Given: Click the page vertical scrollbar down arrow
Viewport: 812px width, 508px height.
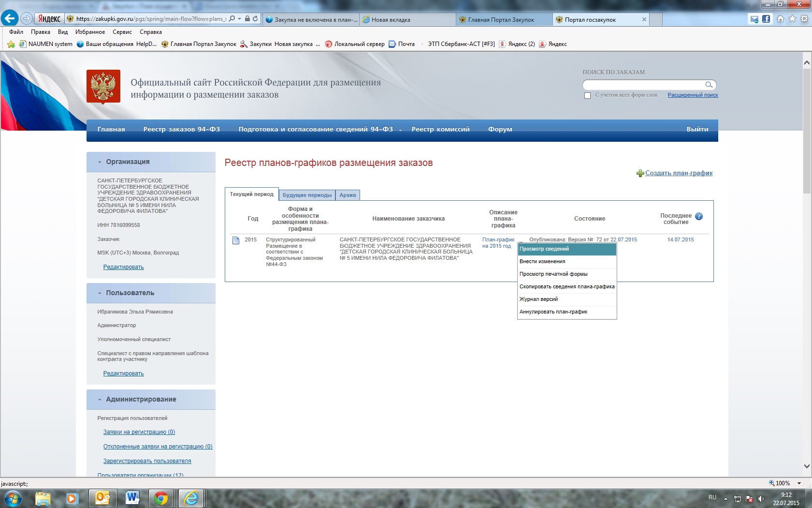Looking at the screenshot, I should pyautogui.click(x=807, y=466).
